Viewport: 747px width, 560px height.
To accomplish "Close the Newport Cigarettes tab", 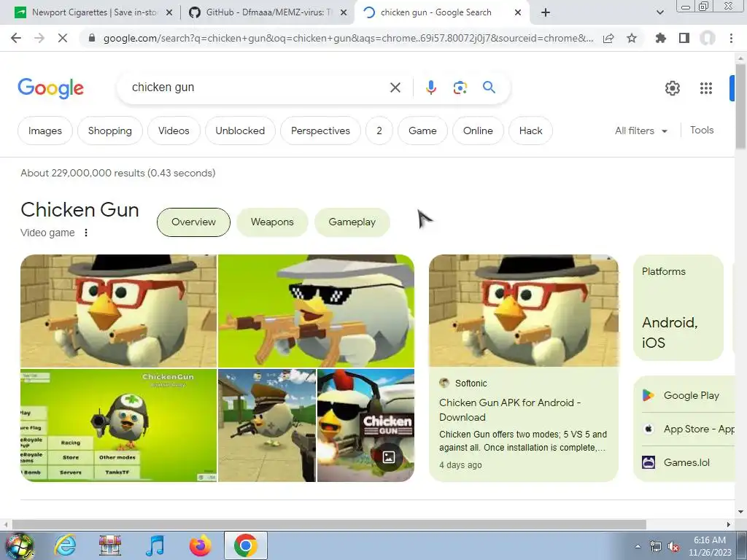I will pos(169,13).
